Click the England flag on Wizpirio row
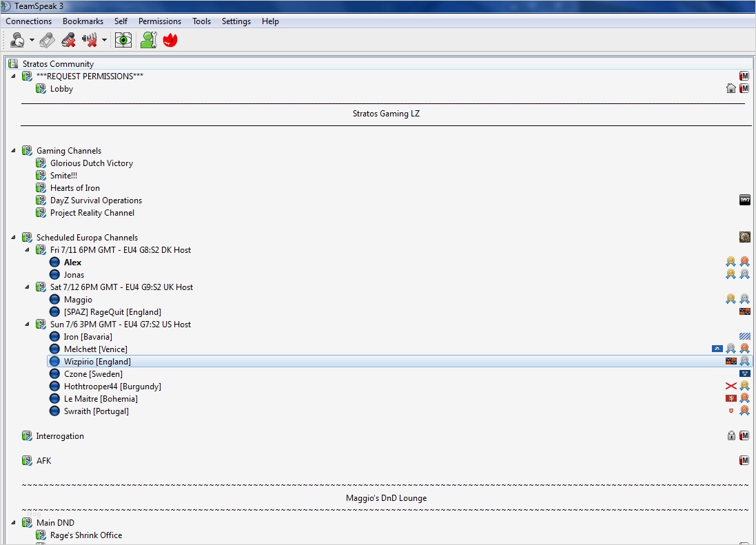Screen dimensions: 756x545 [731, 361]
